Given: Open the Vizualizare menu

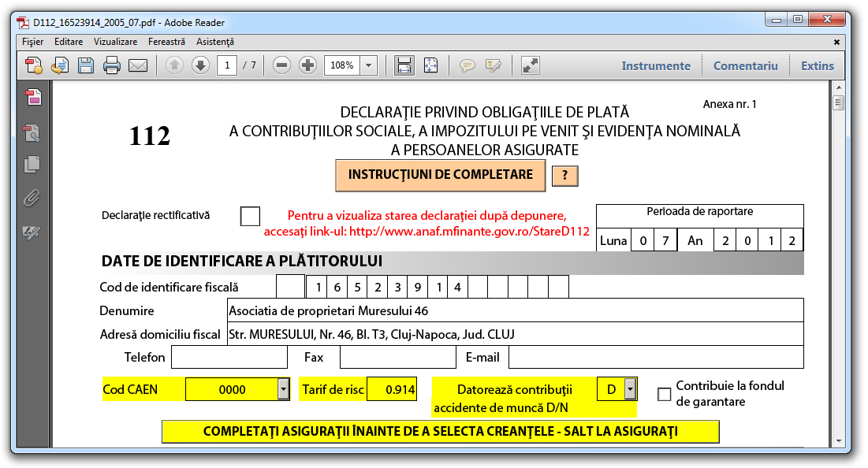Looking at the screenshot, I should [x=115, y=42].
